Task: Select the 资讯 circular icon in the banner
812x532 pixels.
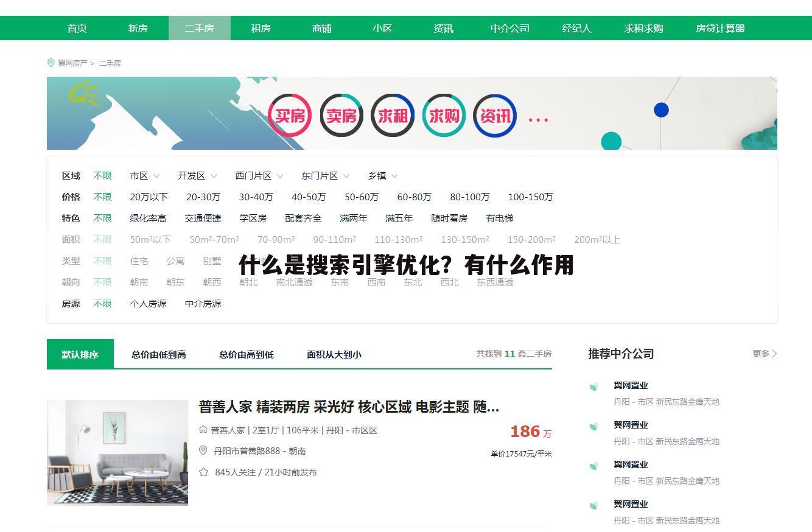Action: (x=495, y=115)
